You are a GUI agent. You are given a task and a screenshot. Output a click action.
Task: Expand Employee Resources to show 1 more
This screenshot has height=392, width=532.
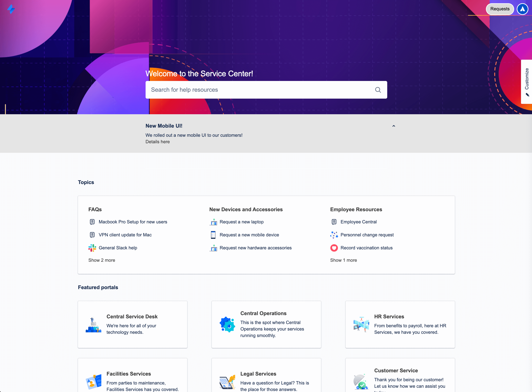(x=343, y=260)
